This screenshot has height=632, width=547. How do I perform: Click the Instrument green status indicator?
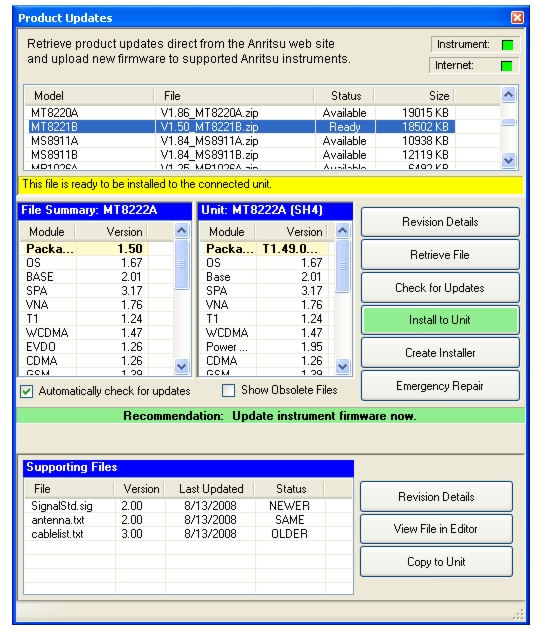pos(507,45)
